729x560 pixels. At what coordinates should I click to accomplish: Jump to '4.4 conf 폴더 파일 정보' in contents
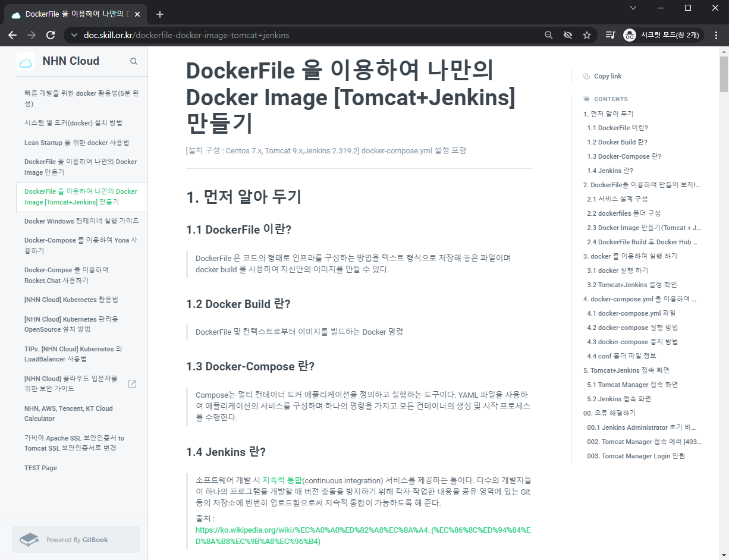pyautogui.click(x=621, y=356)
